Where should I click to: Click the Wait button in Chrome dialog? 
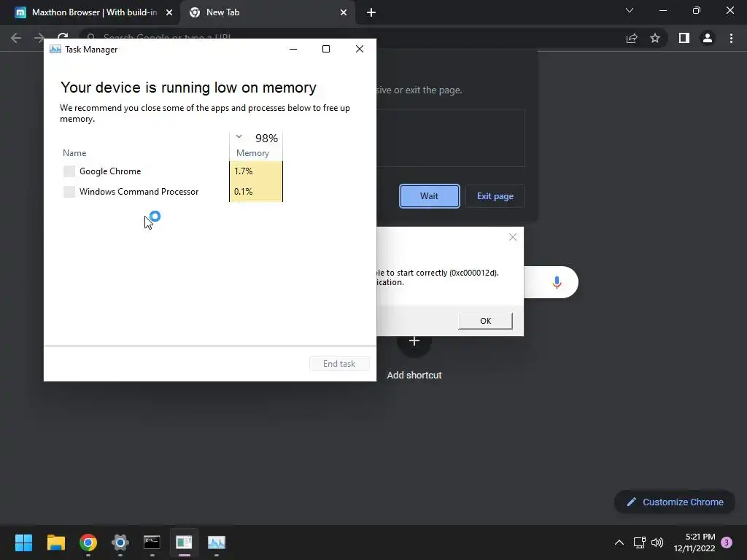point(429,196)
